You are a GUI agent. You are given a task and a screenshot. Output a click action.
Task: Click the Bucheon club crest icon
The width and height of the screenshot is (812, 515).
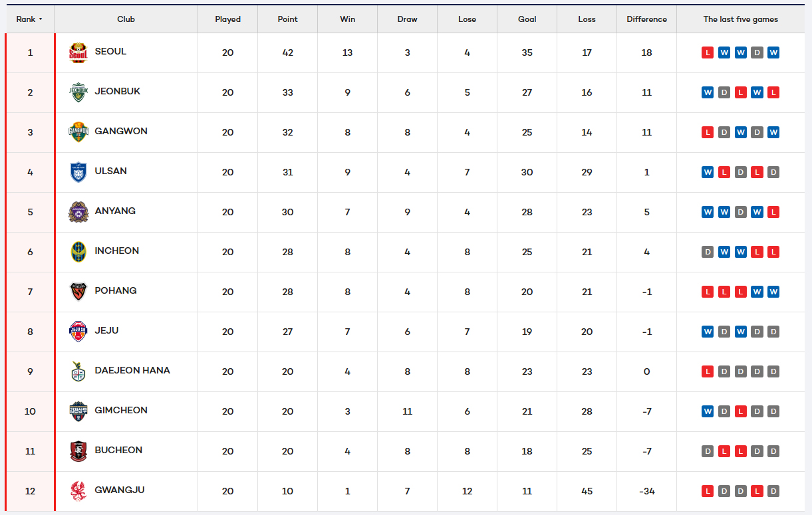pyautogui.click(x=78, y=451)
